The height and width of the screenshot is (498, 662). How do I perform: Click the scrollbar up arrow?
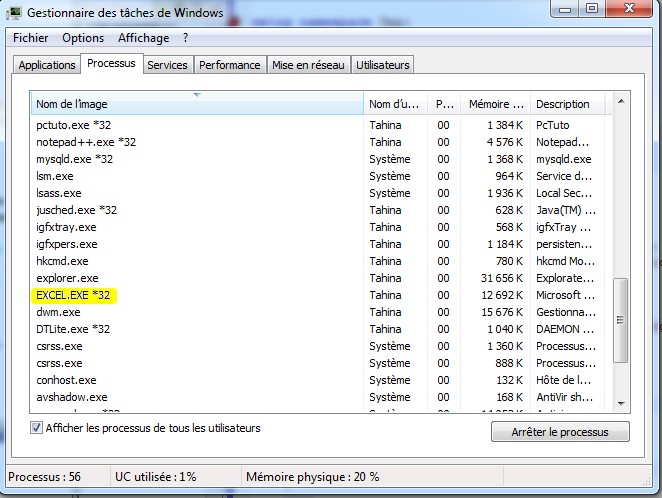coord(621,102)
